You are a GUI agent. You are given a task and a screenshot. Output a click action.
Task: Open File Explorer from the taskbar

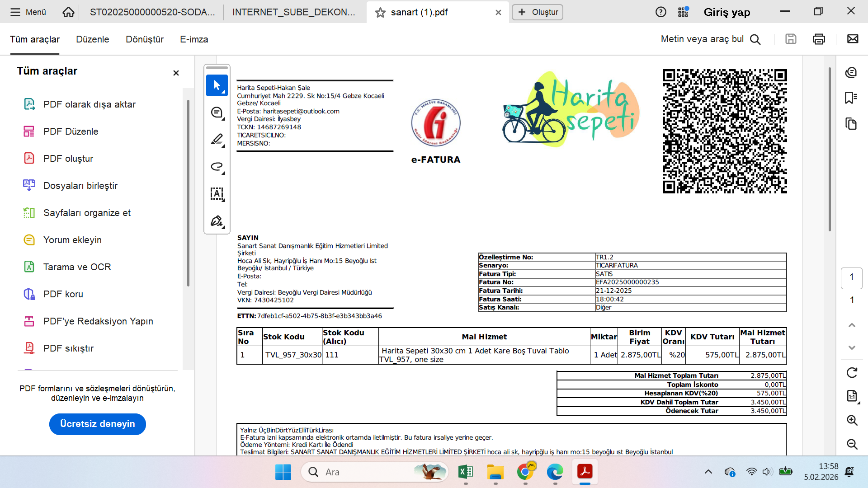[495, 472]
